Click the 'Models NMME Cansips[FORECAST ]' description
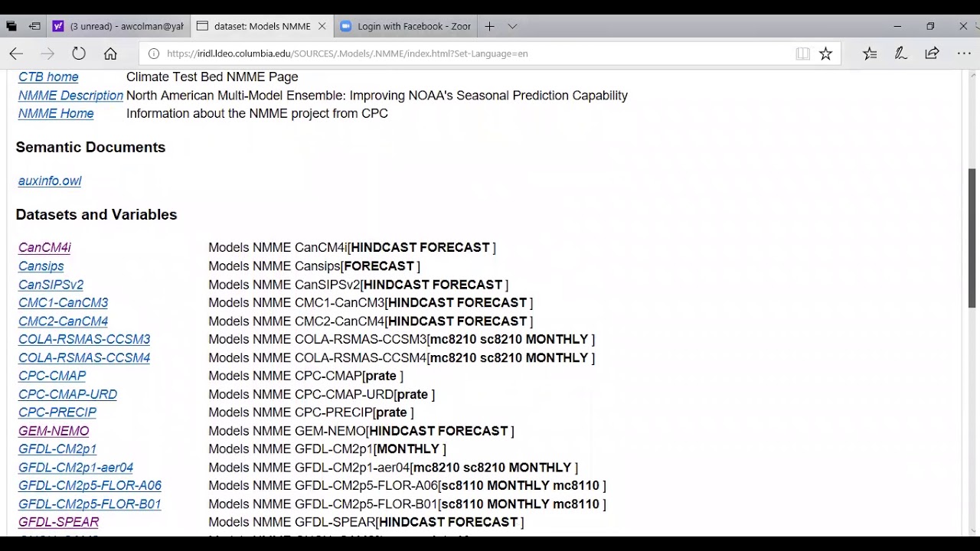Screen dimensions: 980x551 [x=314, y=266]
